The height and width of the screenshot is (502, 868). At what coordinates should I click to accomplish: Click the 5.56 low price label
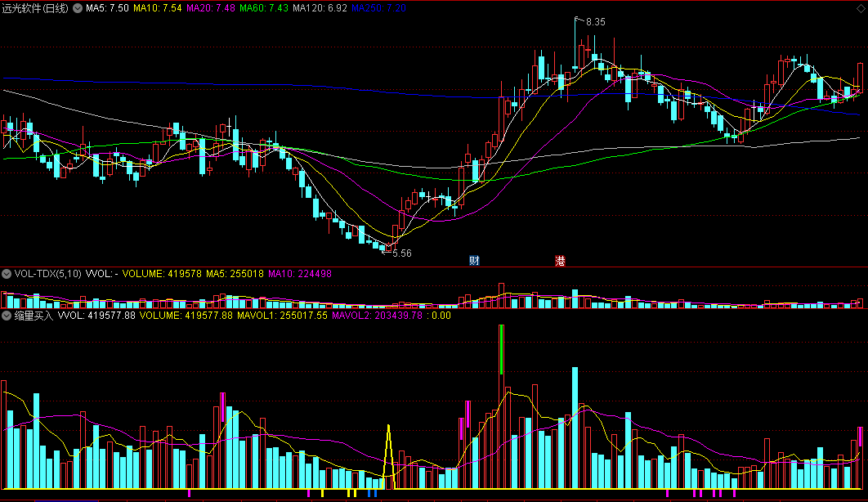[x=402, y=253]
